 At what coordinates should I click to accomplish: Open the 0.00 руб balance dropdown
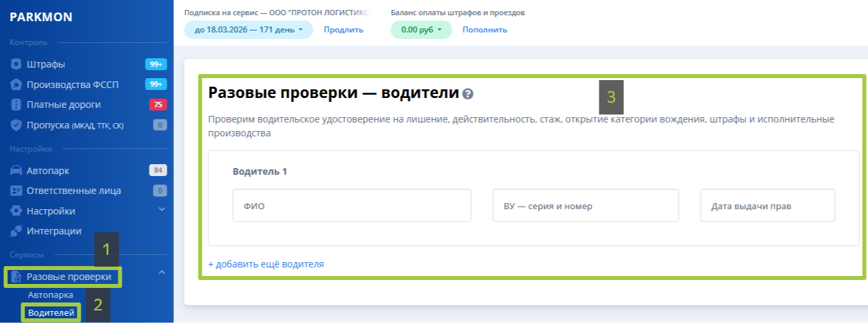click(421, 30)
